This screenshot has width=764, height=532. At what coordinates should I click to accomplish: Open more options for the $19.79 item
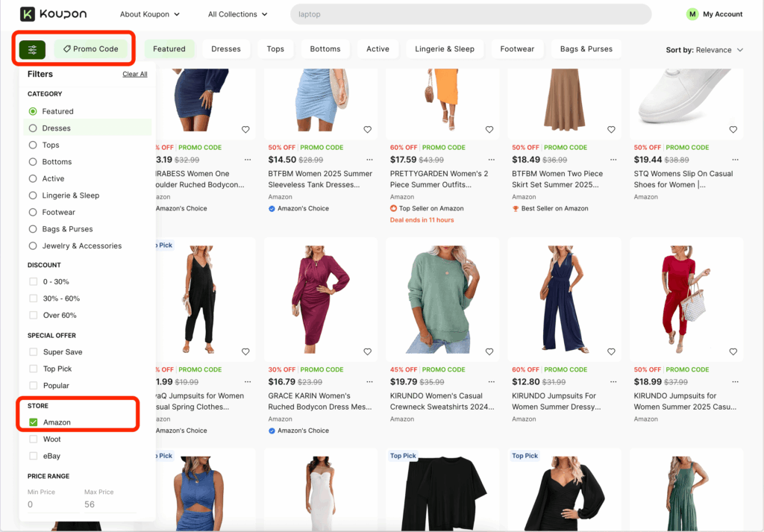point(491,382)
